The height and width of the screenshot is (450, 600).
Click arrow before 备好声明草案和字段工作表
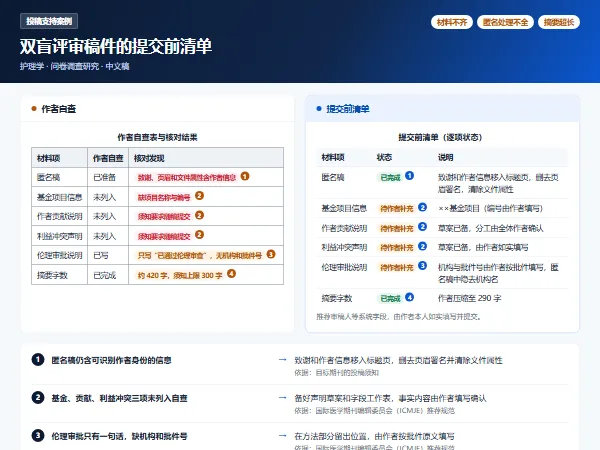pos(283,398)
